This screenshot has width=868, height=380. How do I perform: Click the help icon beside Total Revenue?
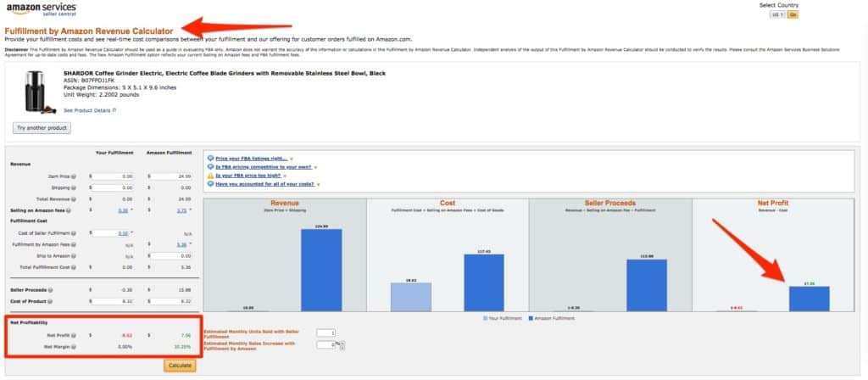(x=73, y=199)
